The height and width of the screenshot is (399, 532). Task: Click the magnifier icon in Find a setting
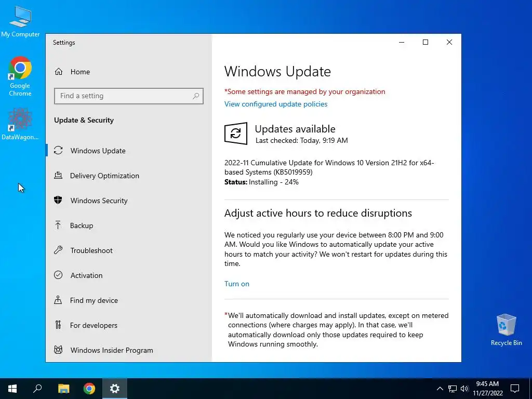[x=196, y=96]
